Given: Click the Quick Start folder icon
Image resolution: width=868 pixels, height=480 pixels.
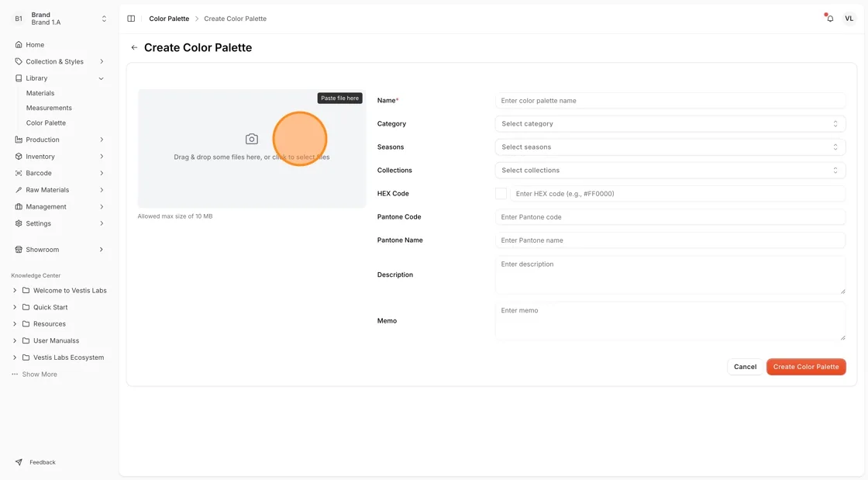Looking at the screenshot, I should pos(26,307).
